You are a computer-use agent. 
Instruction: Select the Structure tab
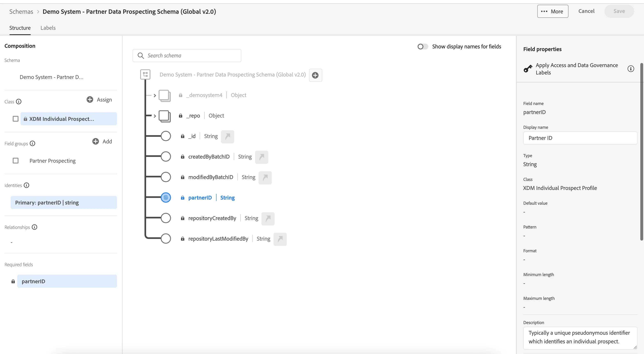click(x=20, y=28)
